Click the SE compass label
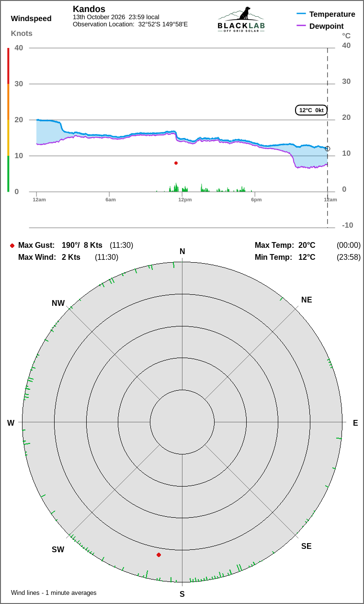364x604 pixels. point(307,546)
